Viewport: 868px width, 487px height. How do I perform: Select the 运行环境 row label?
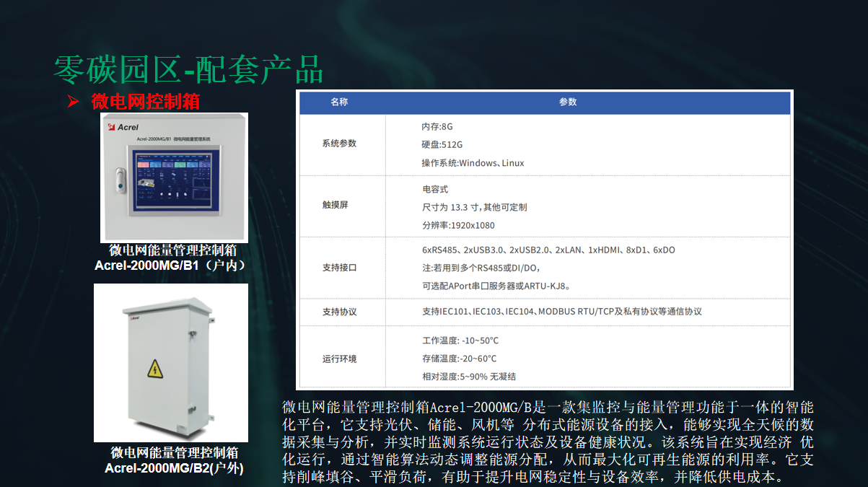click(339, 359)
